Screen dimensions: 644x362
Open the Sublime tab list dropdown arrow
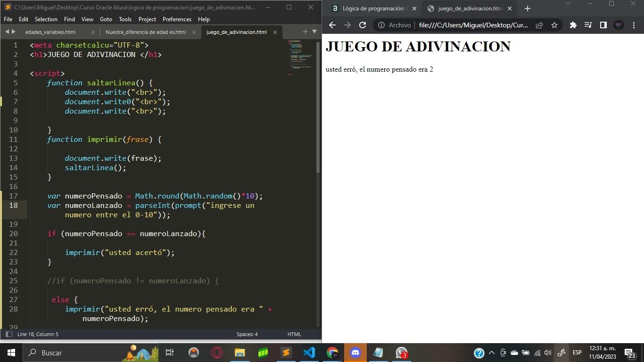coord(314,32)
